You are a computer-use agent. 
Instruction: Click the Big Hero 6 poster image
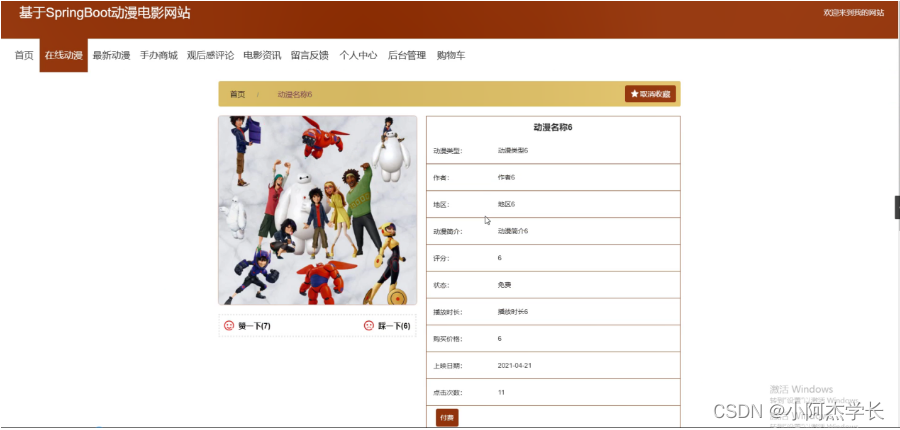point(317,210)
